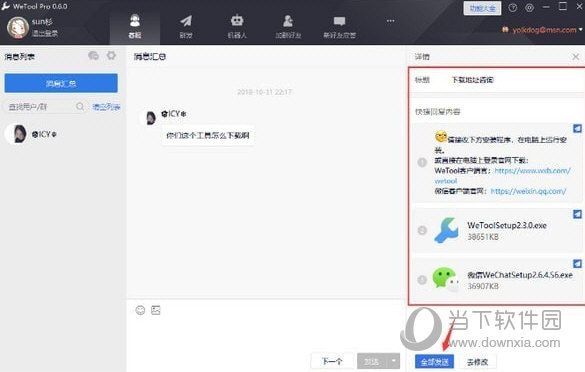This screenshot has height=372, width=585.
Task: Click the sunglasses emoji in quick reply
Action: 441,137
